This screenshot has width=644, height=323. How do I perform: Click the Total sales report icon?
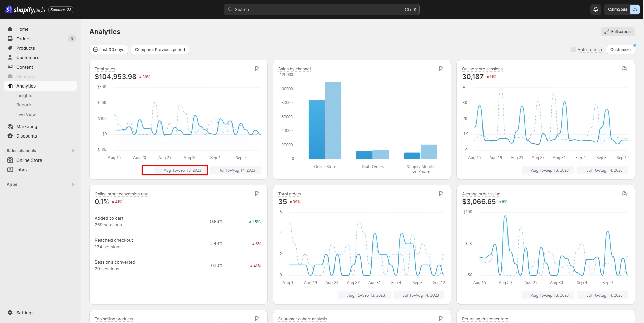click(257, 69)
